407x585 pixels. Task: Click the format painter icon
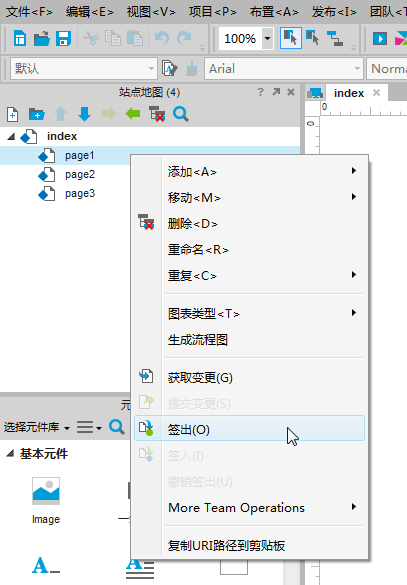click(x=170, y=69)
